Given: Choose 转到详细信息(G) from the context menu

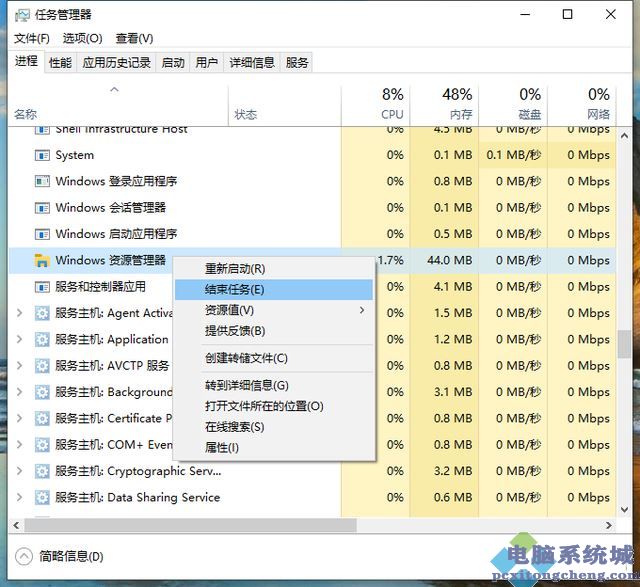Looking at the screenshot, I should (274, 385).
